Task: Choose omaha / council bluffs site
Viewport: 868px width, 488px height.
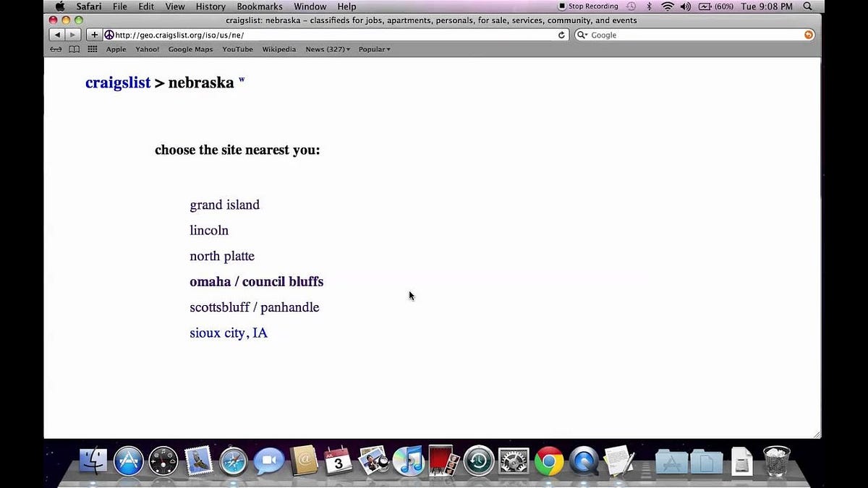Action: [256, 282]
